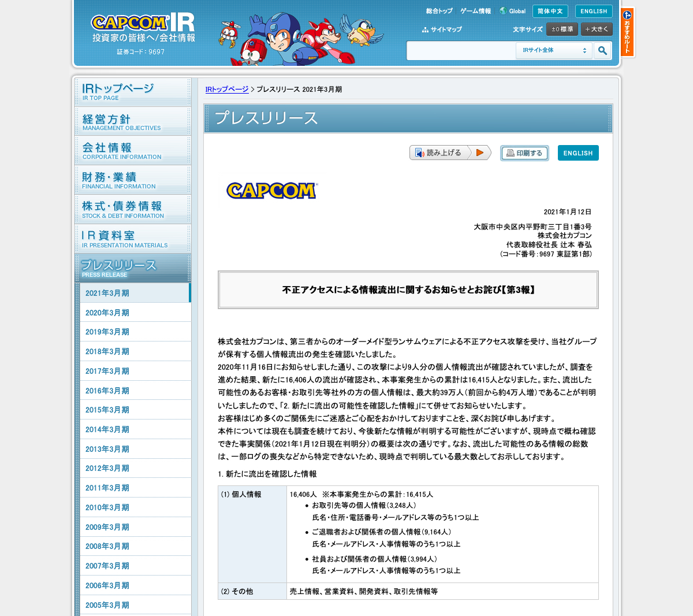Select 2018年3月期 in sidebar list
693x616 pixels.
pos(135,351)
